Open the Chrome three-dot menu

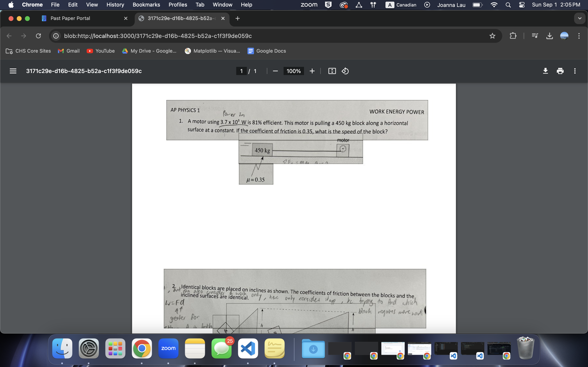[x=579, y=36]
